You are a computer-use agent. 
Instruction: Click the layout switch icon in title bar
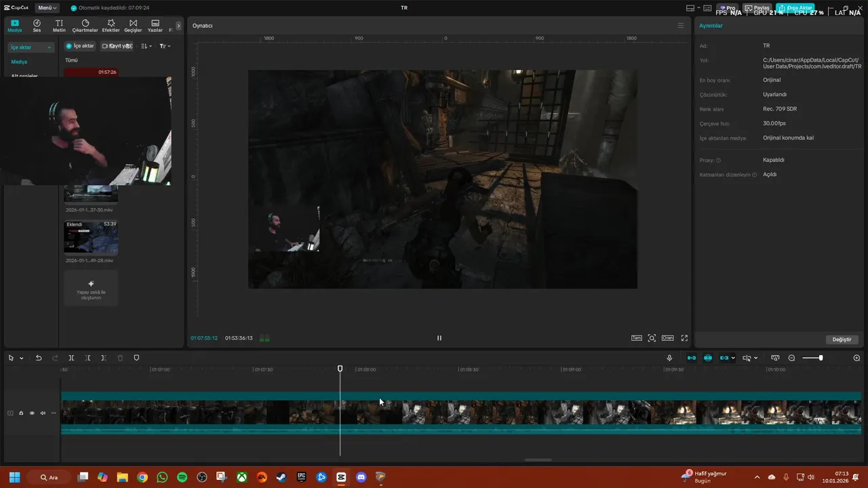[690, 8]
